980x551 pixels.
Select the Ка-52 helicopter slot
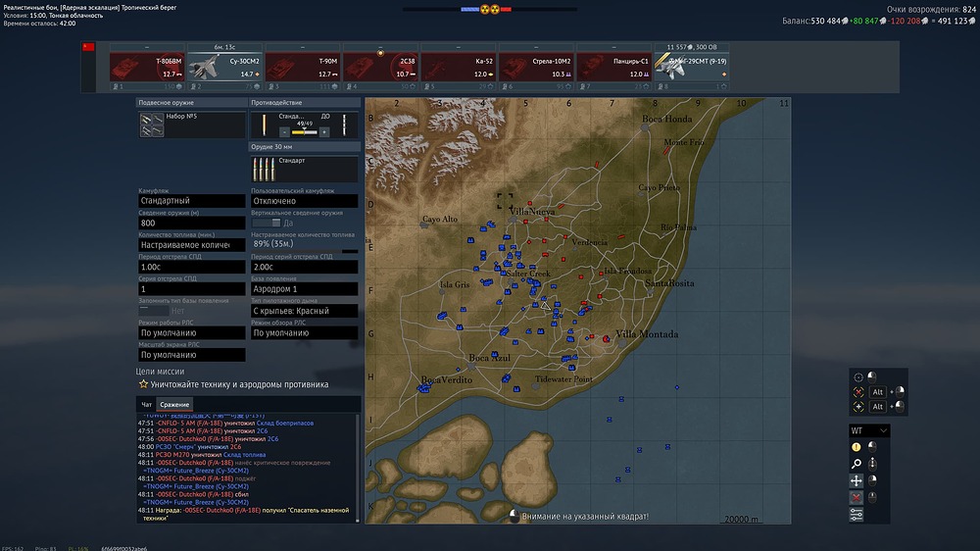click(458, 67)
